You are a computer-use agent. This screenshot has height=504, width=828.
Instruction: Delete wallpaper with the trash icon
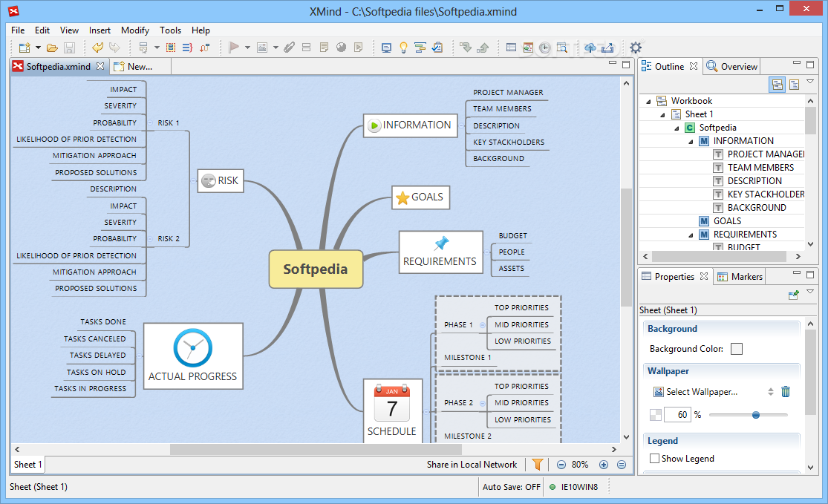pos(786,392)
